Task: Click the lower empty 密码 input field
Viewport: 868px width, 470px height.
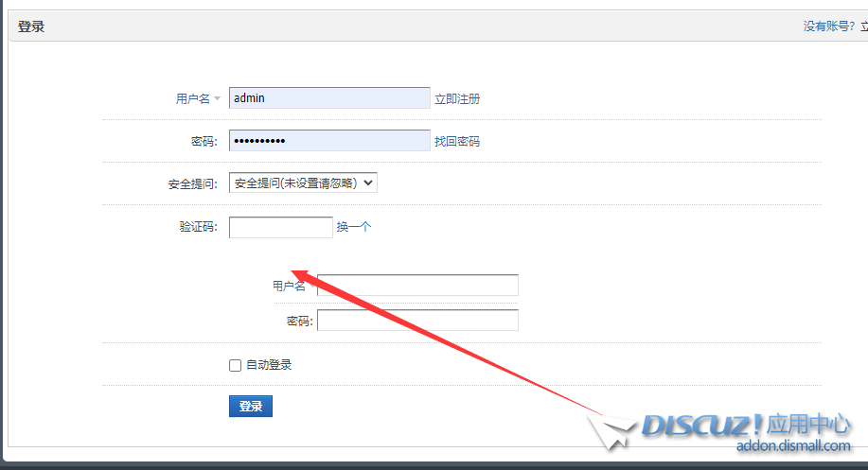Action: [417, 321]
